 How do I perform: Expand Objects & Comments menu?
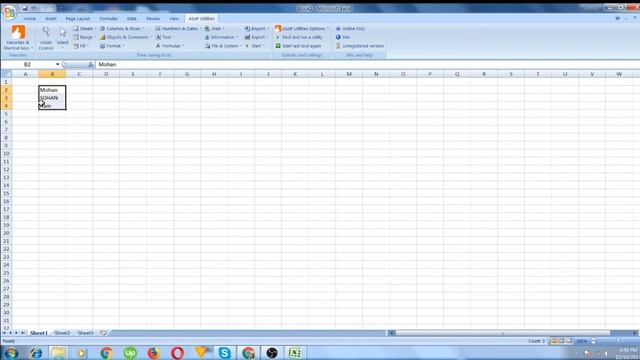(125, 37)
